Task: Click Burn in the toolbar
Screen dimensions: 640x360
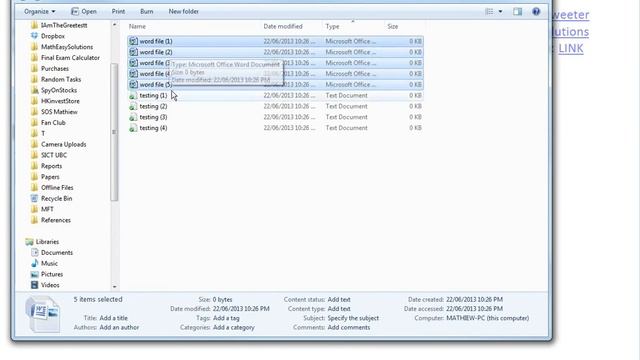Action: (147, 11)
